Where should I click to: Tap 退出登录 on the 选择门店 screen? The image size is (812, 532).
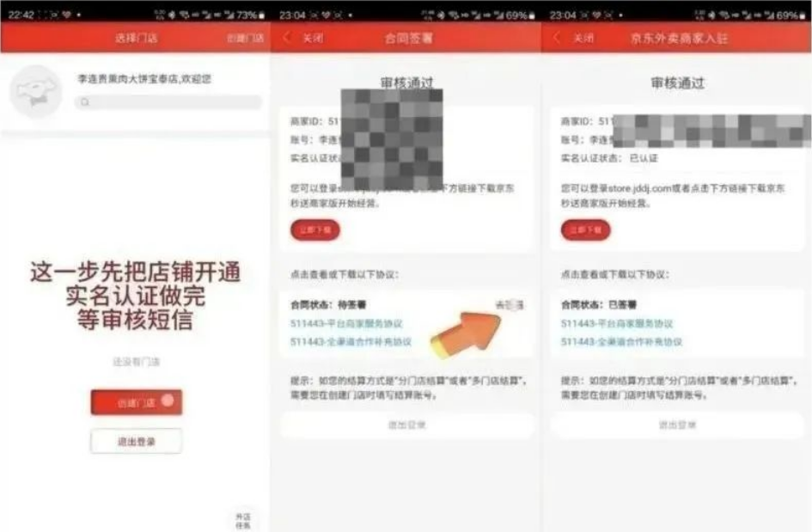pos(137,442)
